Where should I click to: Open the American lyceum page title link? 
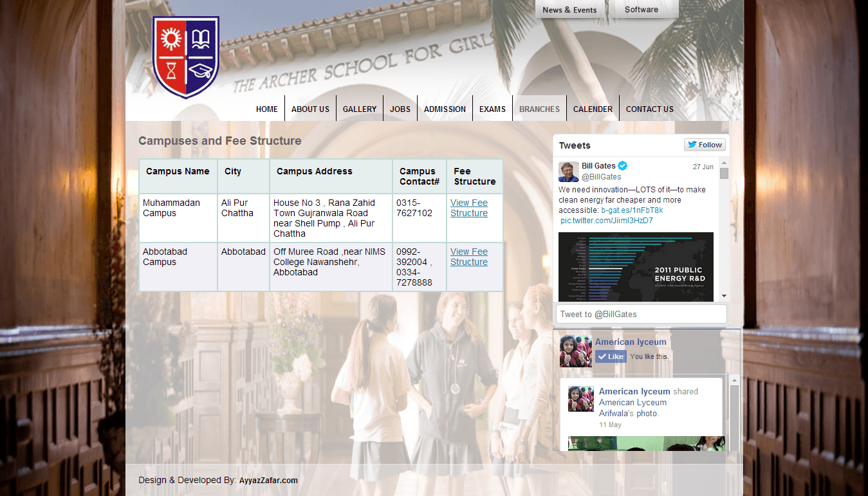click(x=631, y=342)
